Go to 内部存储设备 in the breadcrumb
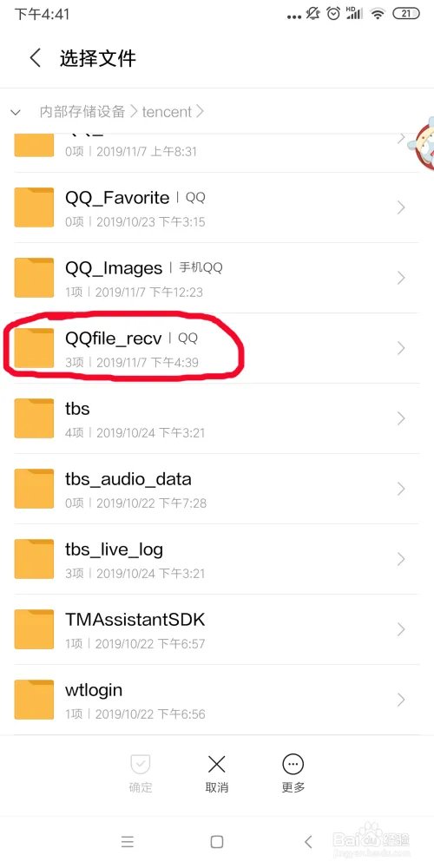The height and width of the screenshot is (868, 434). (82, 112)
